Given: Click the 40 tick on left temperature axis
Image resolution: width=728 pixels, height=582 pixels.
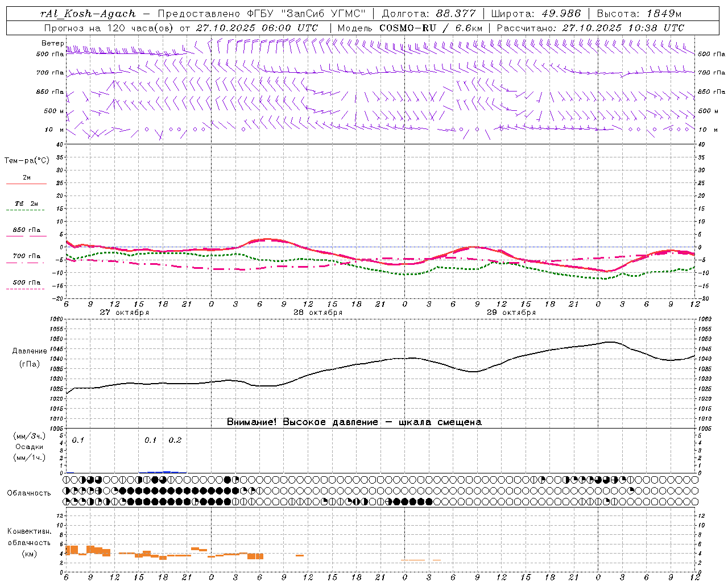Looking at the screenshot, I should click(x=60, y=144).
